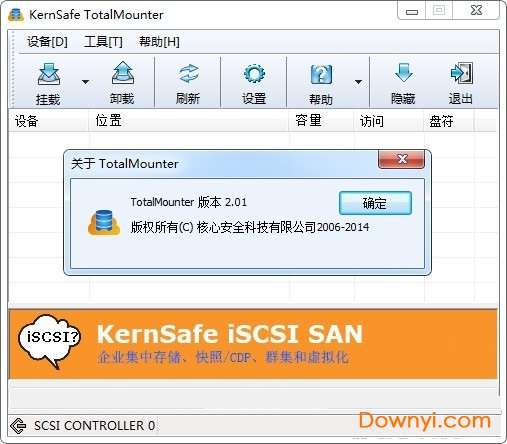Open the 帮助[H] menu
The image size is (507, 444).
coord(159,42)
